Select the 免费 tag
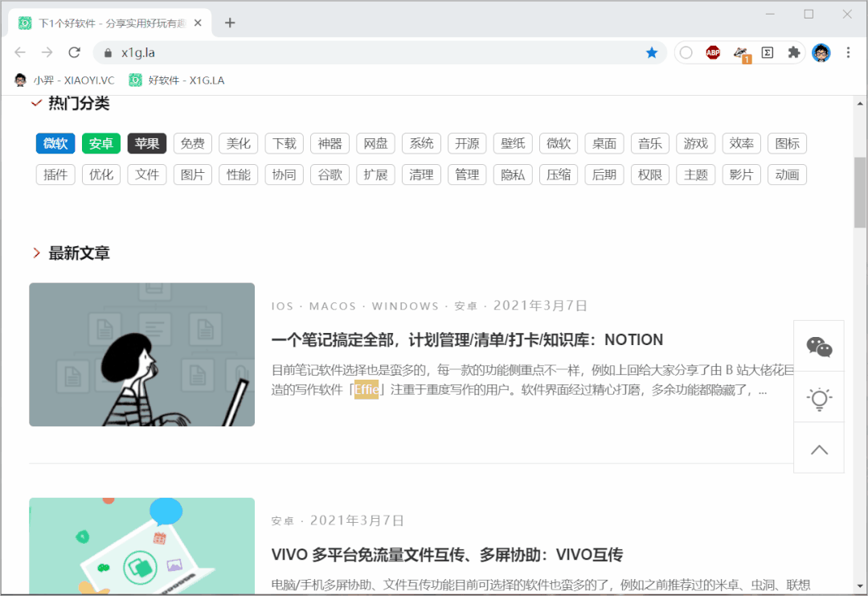868x596 pixels. click(193, 143)
